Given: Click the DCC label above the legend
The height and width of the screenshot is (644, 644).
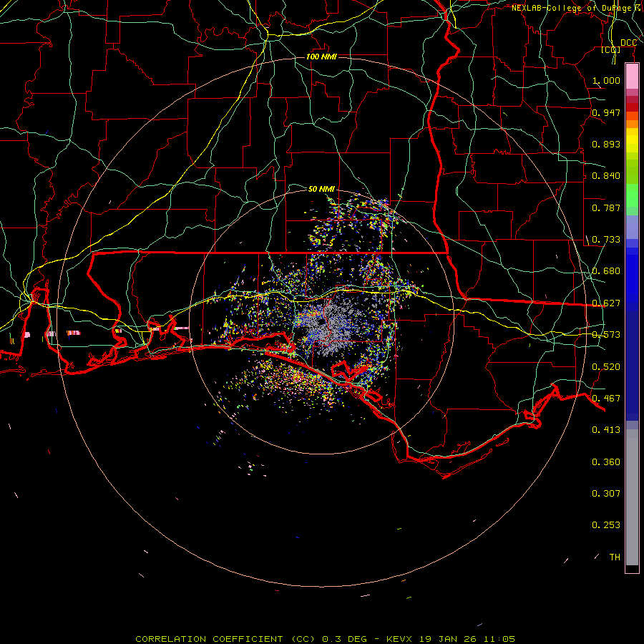Looking at the screenshot, I should click(628, 43).
